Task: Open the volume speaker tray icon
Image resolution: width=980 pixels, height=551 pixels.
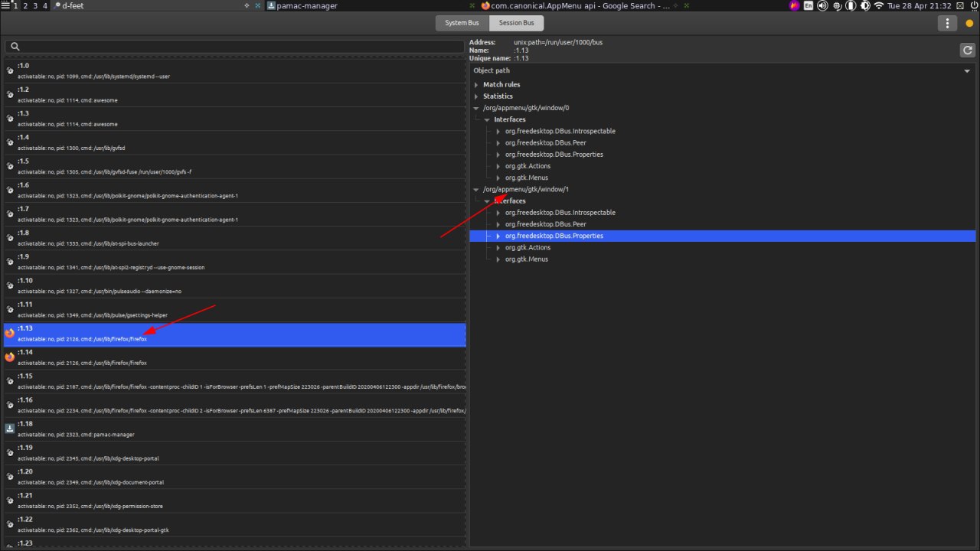Action: pos(822,5)
